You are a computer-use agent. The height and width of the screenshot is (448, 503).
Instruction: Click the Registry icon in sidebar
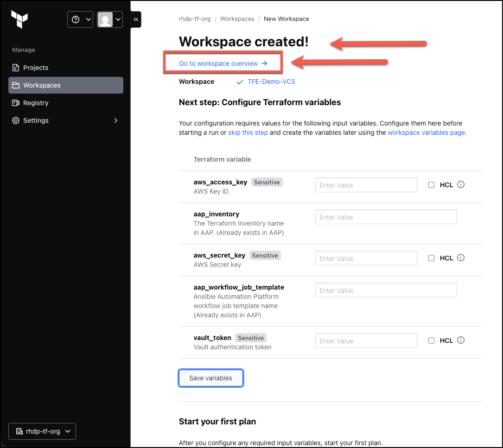pyautogui.click(x=15, y=103)
